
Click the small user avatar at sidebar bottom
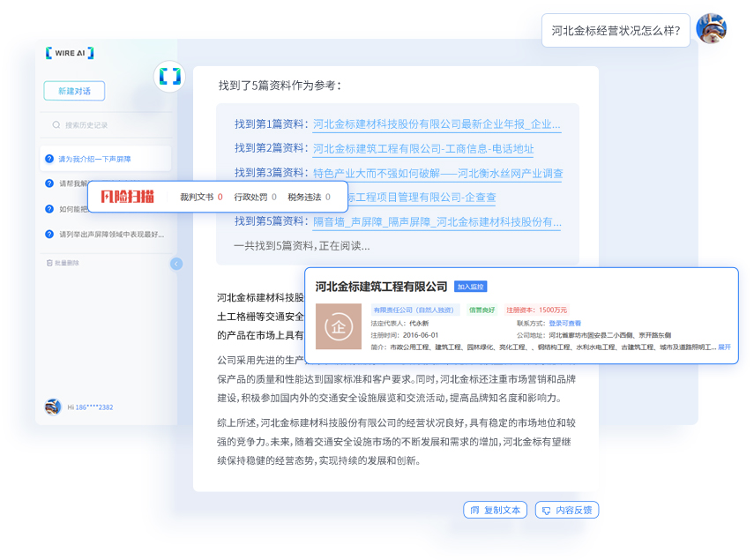coord(53,407)
